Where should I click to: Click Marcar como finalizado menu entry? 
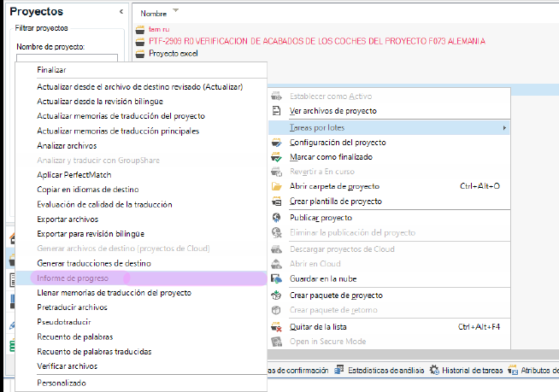pos(389,157)
